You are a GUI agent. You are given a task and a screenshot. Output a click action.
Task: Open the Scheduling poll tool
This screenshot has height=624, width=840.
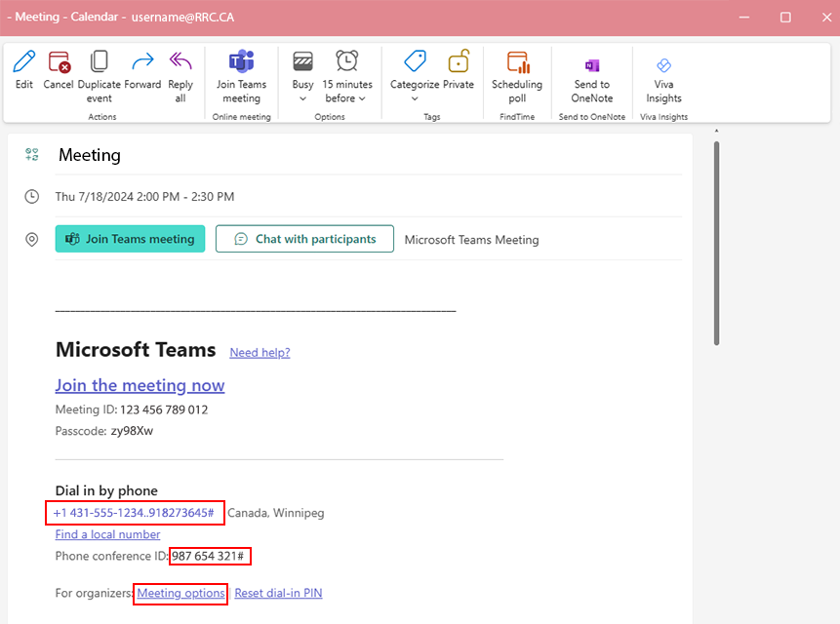[517, 64]
